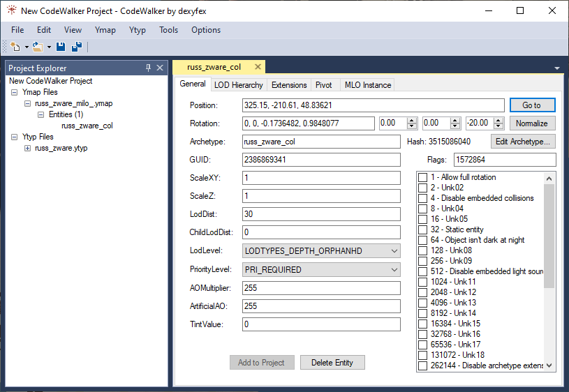Select the General tab
The image size is (569, 392).
tap(192, 84)
